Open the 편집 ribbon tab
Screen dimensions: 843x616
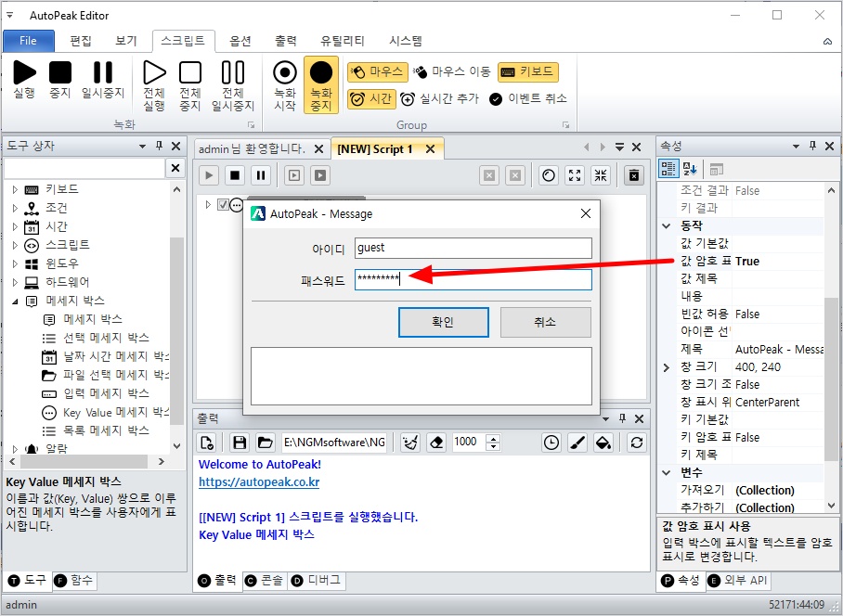pyautogui.click(x=81, y=41)
